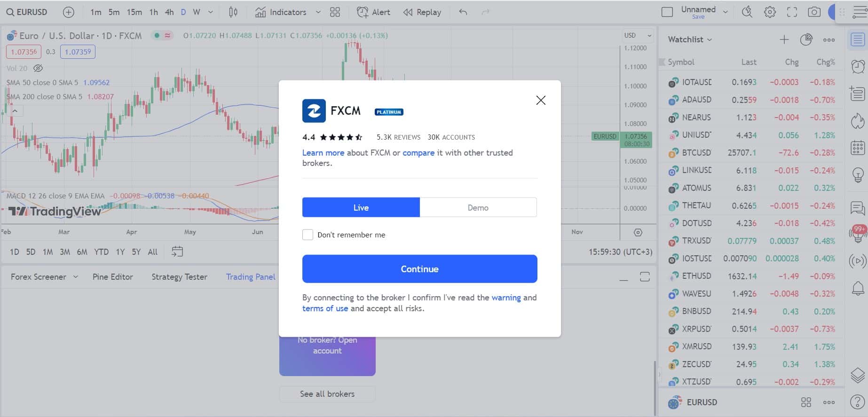Tick the Don't remember me checkbox
The width and height of the screenshot is (868, 417).
click(x=308, y=235)
